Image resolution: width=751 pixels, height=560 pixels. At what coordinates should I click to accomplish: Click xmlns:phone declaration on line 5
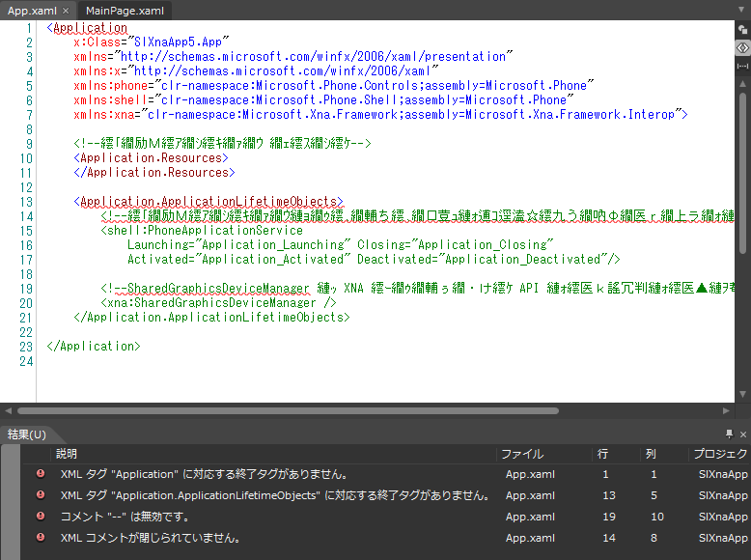[334, 86]
